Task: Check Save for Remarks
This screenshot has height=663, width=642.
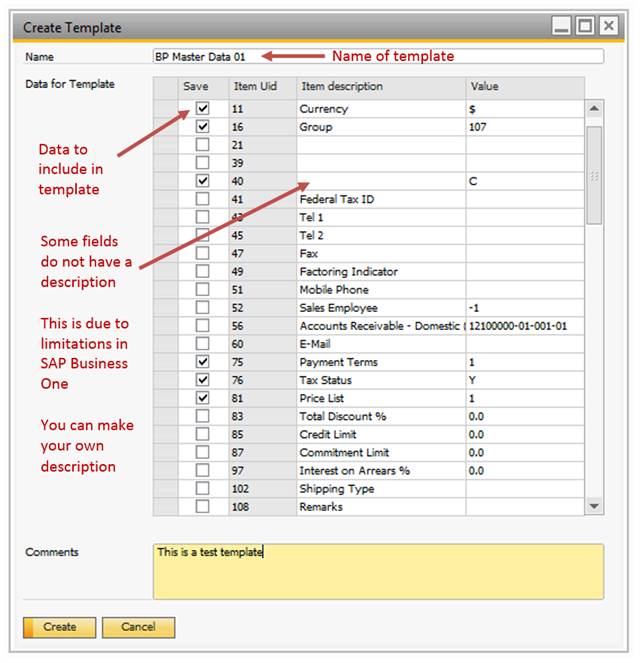Action: [203, 507]
